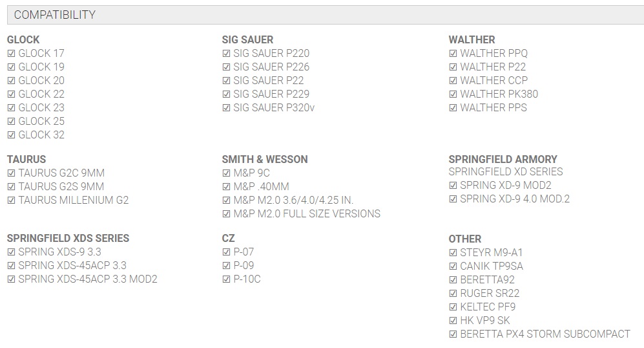
Task: Click the COMPATIBILITY section header
Action: (55, 15)
